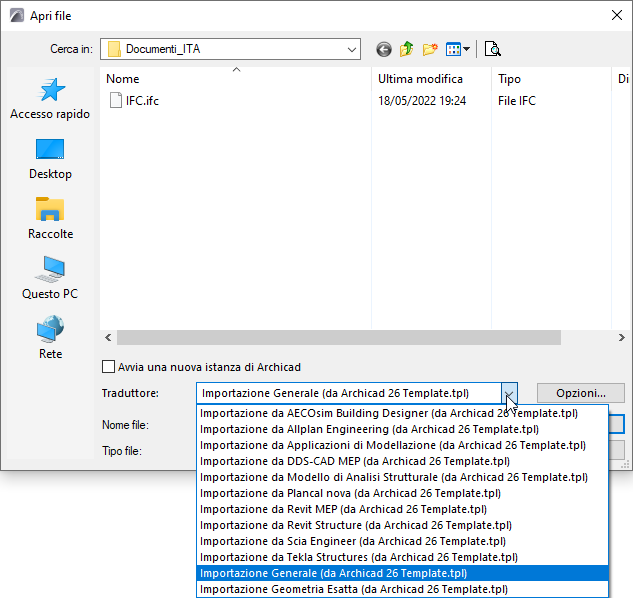Open the view menu icon
633x598 pixels.
457,49
